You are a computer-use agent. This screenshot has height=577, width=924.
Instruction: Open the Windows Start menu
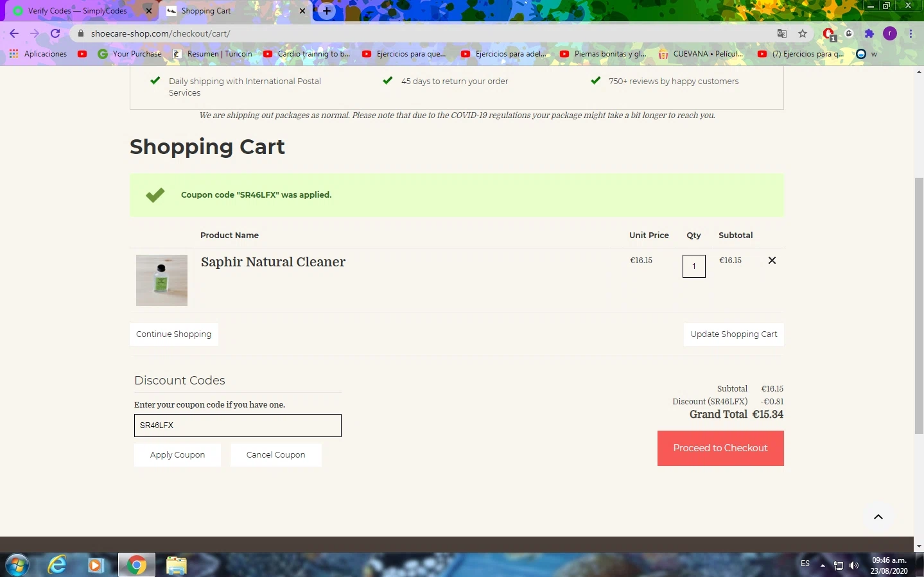pos(17,565)
